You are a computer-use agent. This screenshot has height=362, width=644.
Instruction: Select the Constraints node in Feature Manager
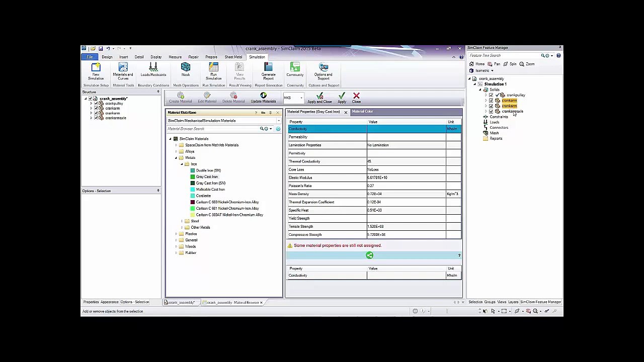click(x=499, y=117)
